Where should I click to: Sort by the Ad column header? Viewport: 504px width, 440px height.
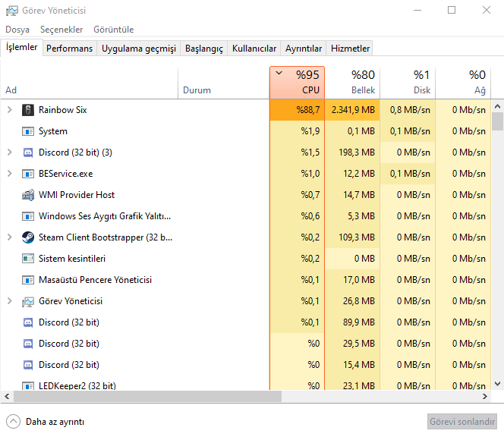click(x=89, y=83)
